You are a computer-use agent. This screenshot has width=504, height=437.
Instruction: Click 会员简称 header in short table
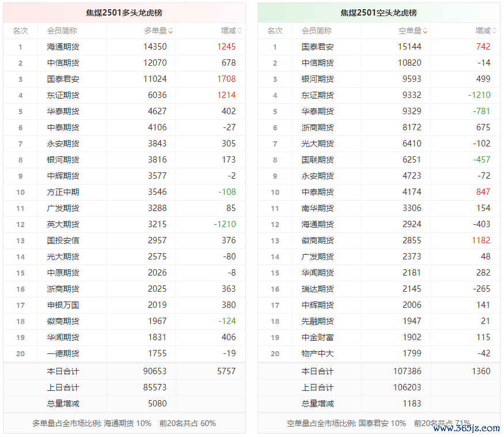point(316,31)
